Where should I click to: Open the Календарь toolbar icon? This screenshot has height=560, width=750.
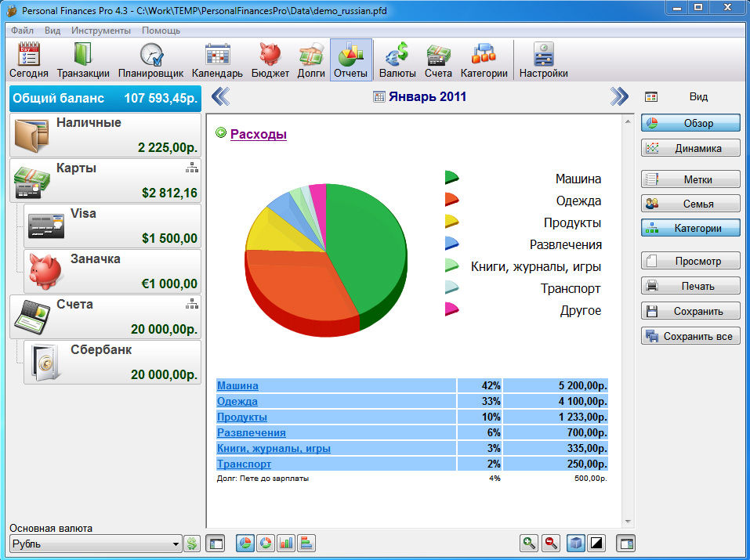pyautogui.click(x=217, y=60)
